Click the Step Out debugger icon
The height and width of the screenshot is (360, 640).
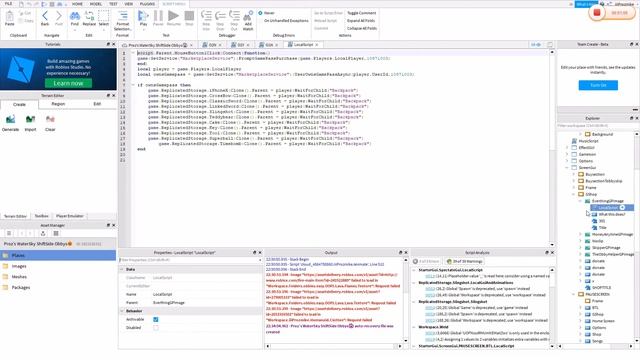pos(234,17)
